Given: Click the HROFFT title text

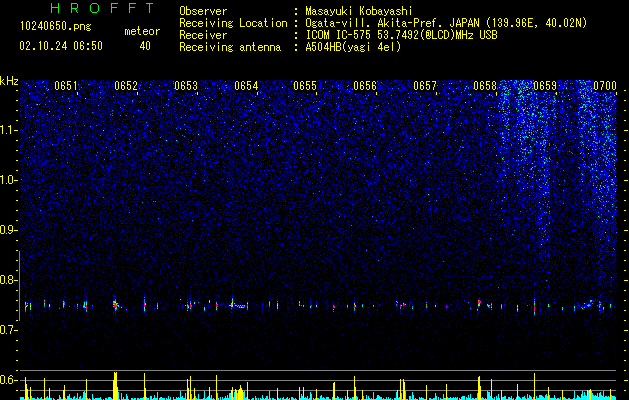Looking at the screenshot, I should pyautogui.click(x=102, y=8).
